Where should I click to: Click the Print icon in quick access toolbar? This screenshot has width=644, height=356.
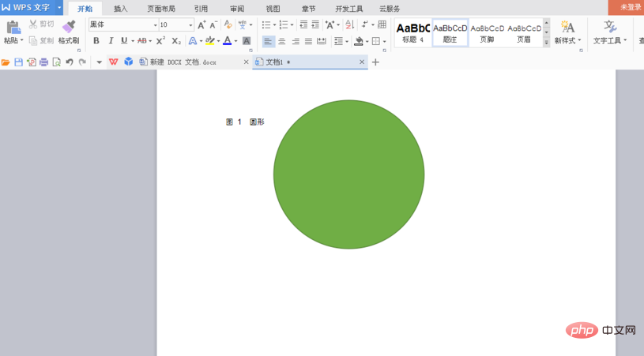tap(43, 62)
